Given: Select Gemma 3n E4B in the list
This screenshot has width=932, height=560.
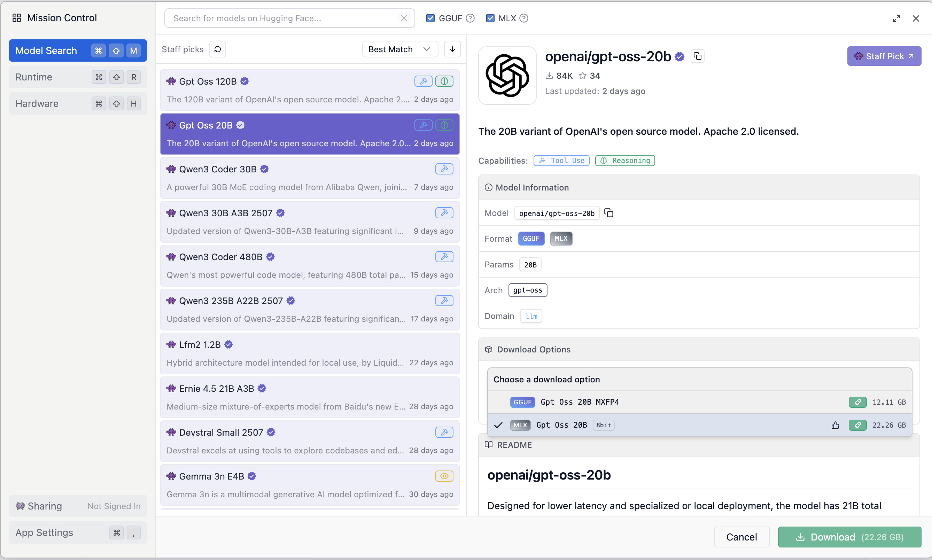Looking at the screenshot, I should click(x=309, y=485).
